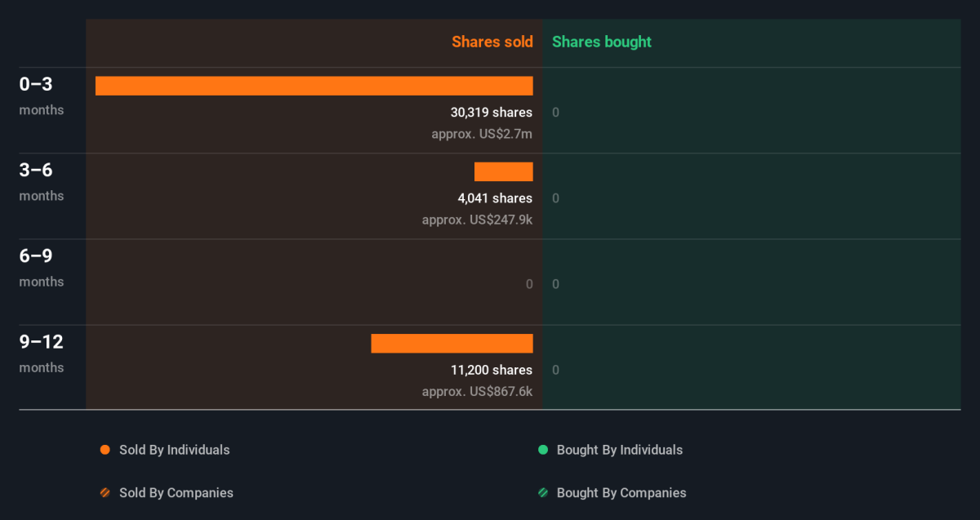This screenshot has width=980, height=520.
Task: Click the 11,200 shares value label
Action: [491, 370]
